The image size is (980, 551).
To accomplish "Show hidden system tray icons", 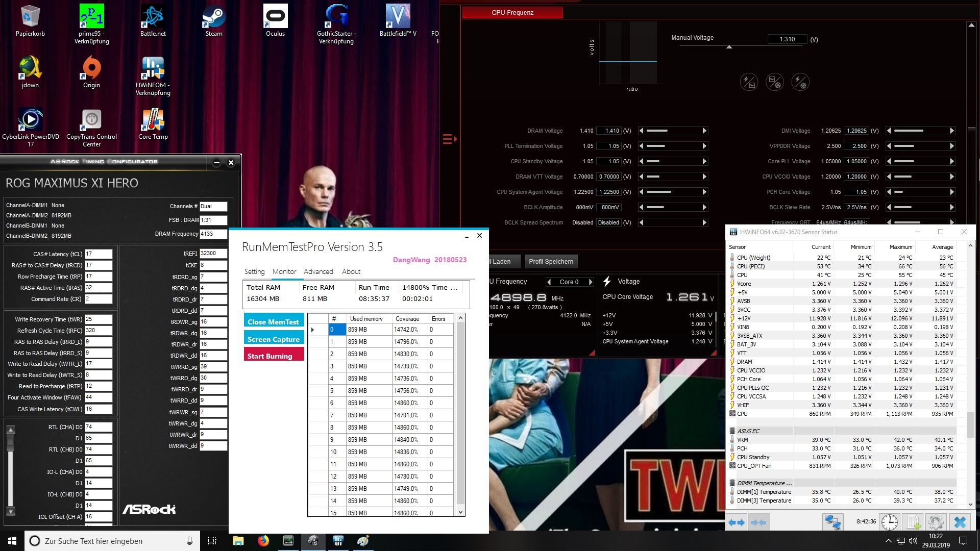I will (x=888, y=541).
